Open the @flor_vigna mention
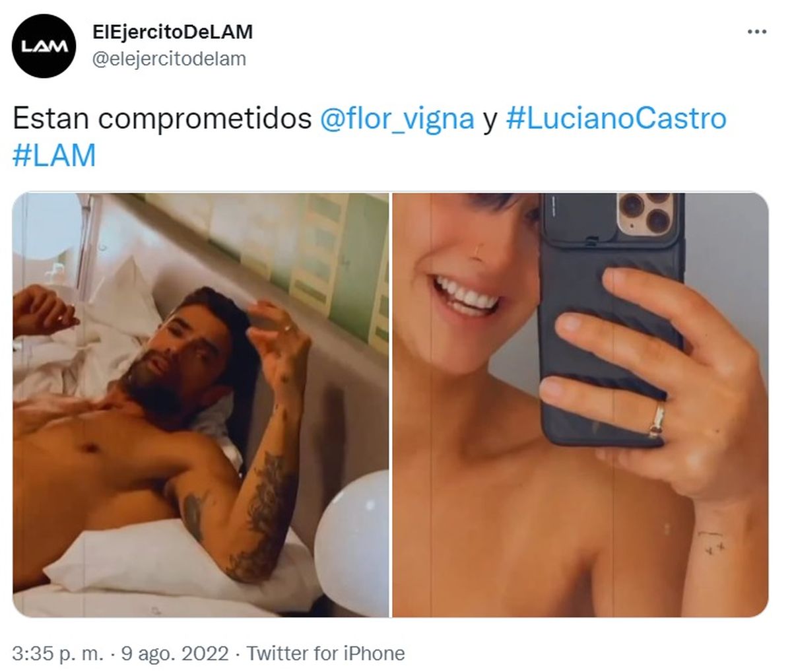Image resolution: width=792 pixels, height=672 pixels. (397, 119)
